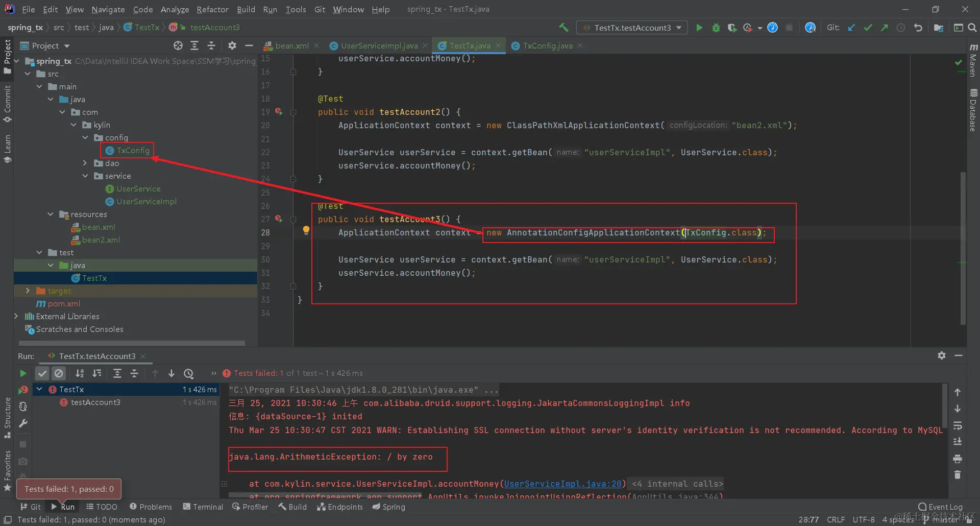The image size is (980, 526).
Task: Collapse all nodes in Project panel
Action: point(211,46)
